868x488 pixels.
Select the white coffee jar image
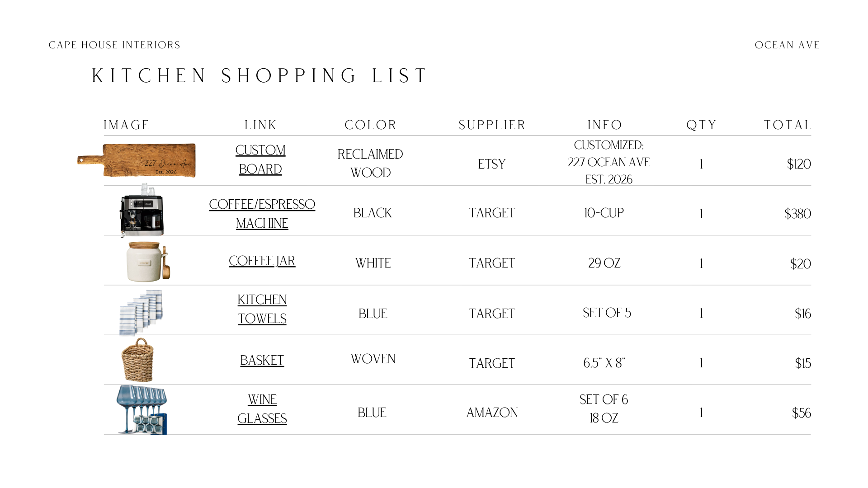(148, 262)
